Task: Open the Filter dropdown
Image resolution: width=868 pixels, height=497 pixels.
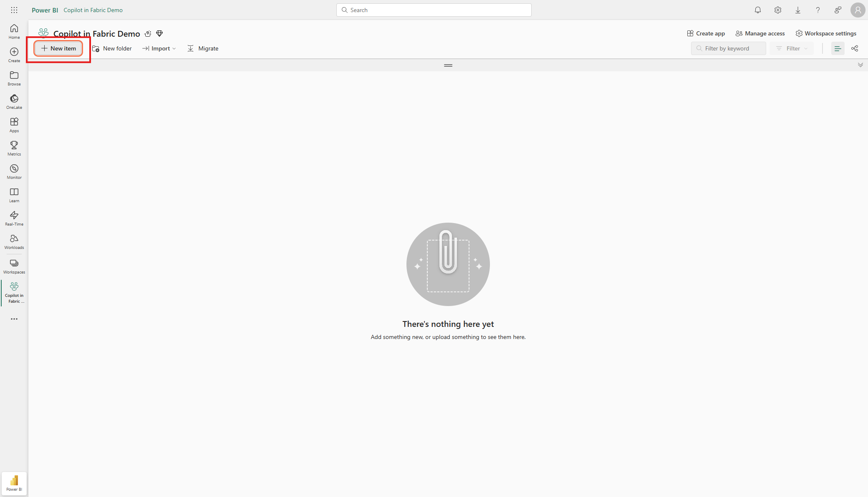Action: point(792,48)
